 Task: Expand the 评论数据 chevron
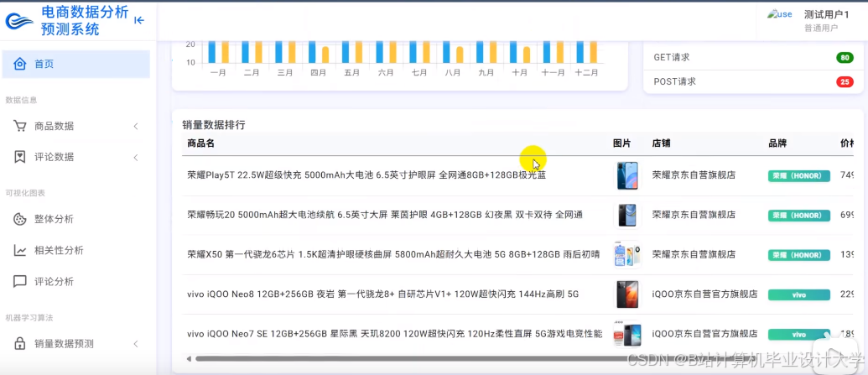(x=136, y=158)
